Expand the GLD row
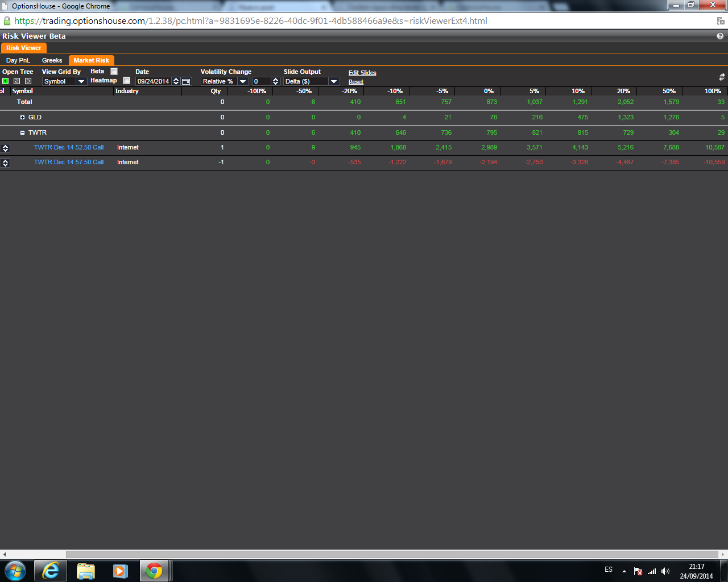The height and width of the screenshot is (582, 728). 22,118
